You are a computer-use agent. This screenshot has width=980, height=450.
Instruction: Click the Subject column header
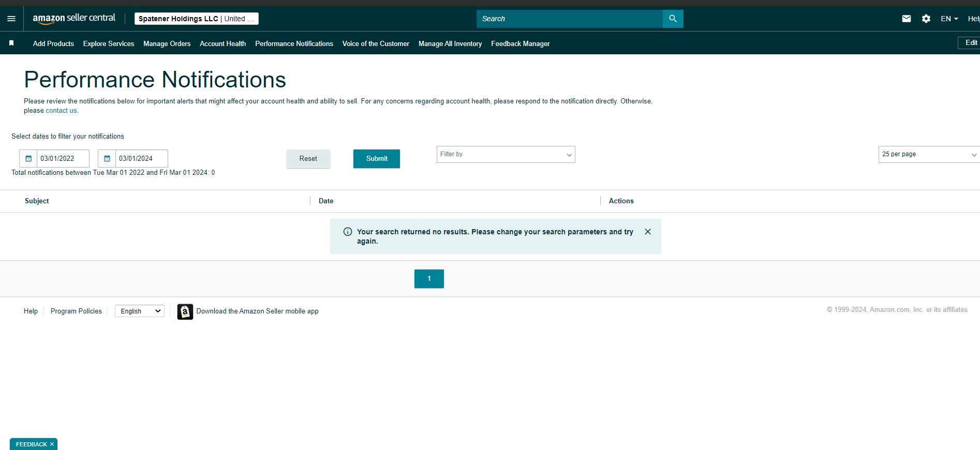(37, 201)
